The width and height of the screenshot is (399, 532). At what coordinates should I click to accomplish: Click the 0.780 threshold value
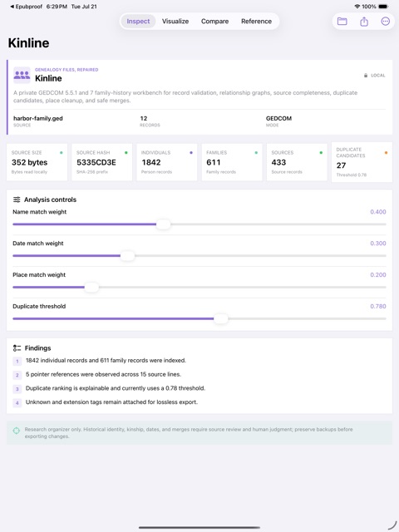click(378, 306)
